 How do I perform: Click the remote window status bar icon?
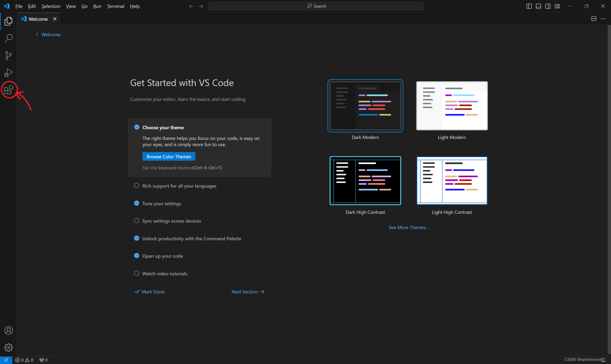[x=6, y=360]
